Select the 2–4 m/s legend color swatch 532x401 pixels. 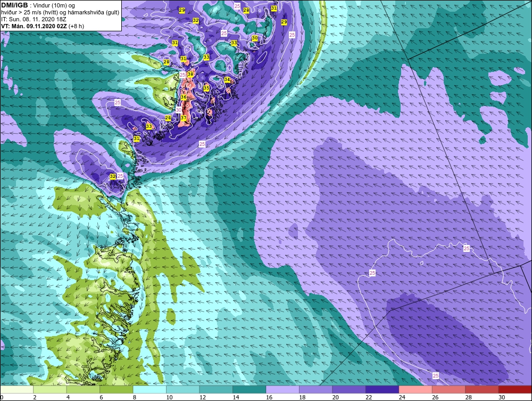click(50, 389)
